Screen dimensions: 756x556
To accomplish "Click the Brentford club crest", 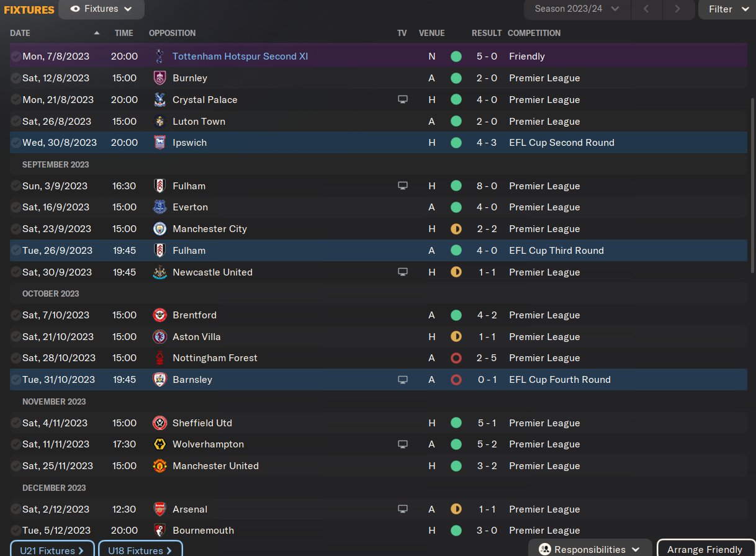I will click(160, 315).
